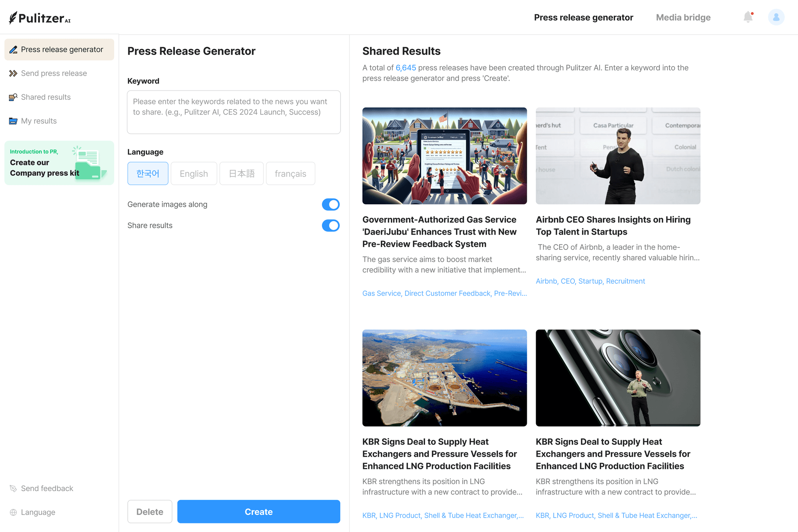Viewport: 798px width, 532px height.
Task: Pick français language option
Action: (x=290, y=173)
